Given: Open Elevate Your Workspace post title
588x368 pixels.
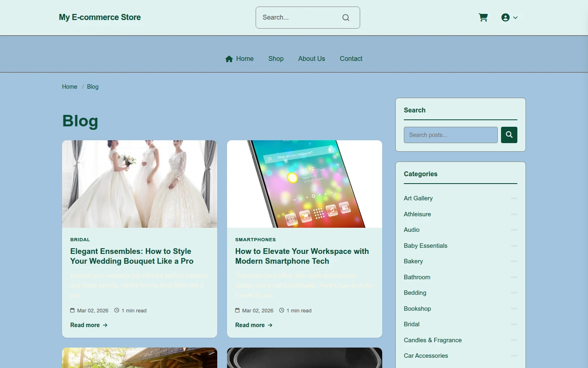Looking at the screenshot, I should pos(302,256).
